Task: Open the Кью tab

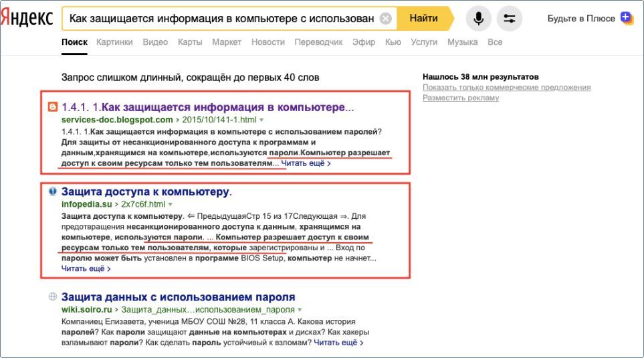Action: tap(393, 42)
